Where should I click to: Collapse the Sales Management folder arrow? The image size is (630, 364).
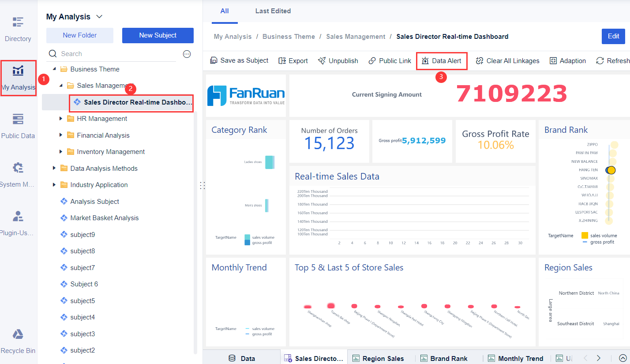point(61,86)
